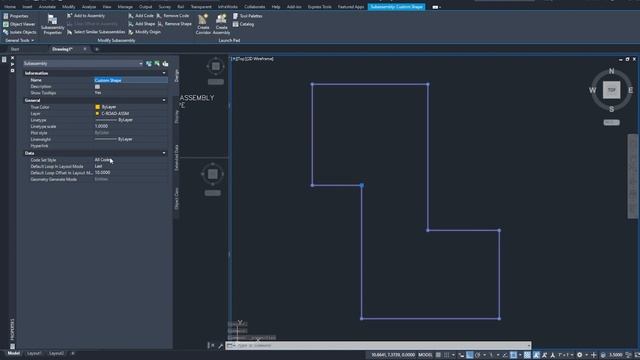Click the E compass letter on ViewCube
The width and height of the screenshot is (640, 360).
pyautogui.click(x=631, y=90)
